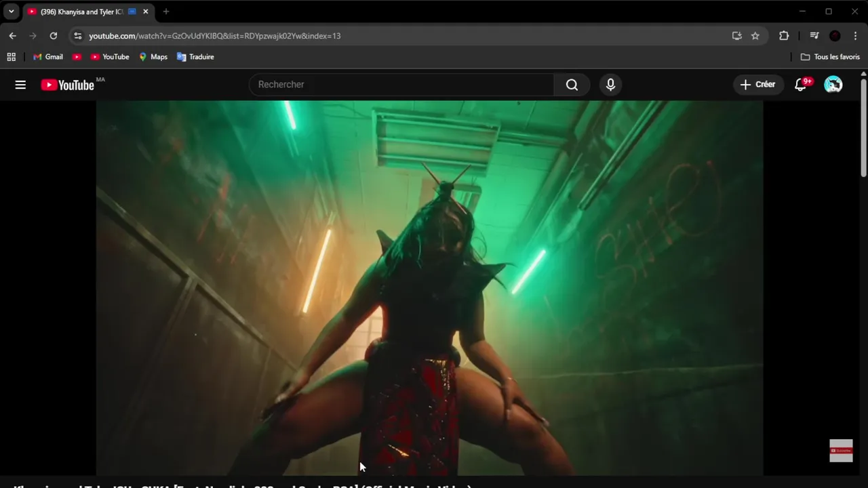Maximize the Chrome window

pyautogui.click(x=829, y=12)
